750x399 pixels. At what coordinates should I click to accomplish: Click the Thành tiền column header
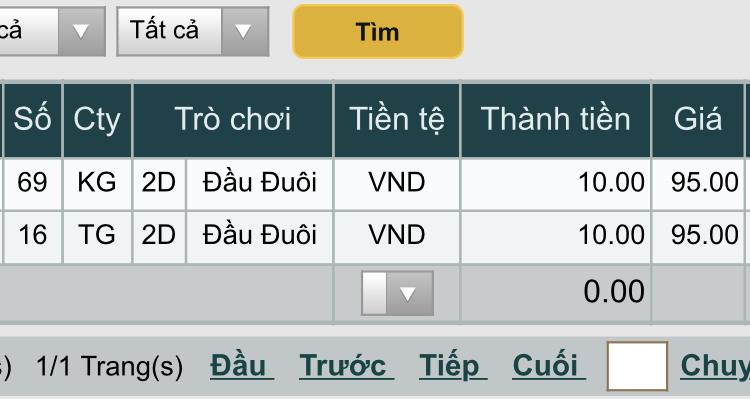[x=556, y=120]
